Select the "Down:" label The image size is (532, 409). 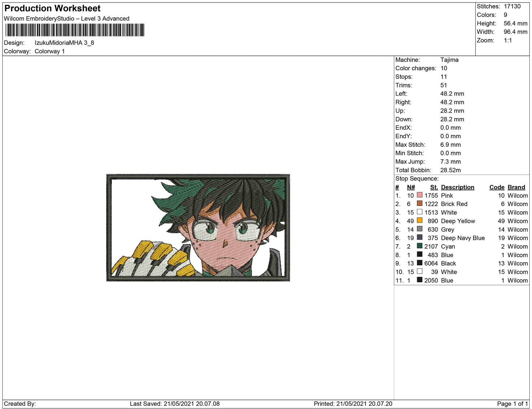pyautogui.click(x=404, y=119)
